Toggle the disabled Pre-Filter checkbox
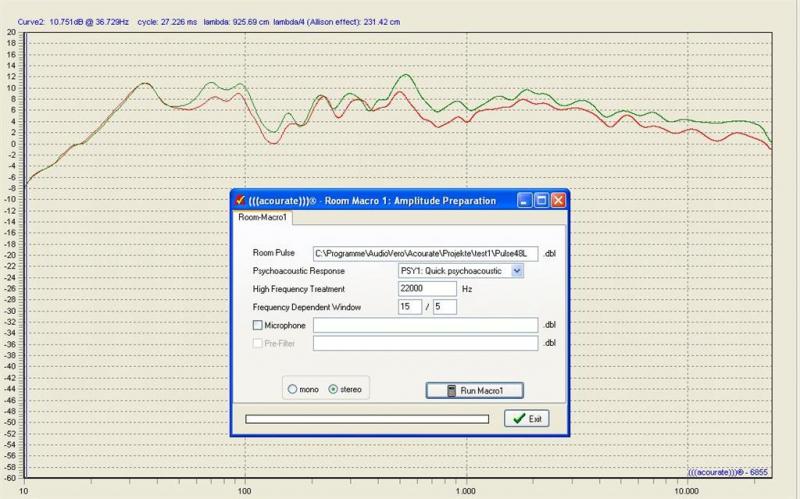Screen dimensions: 800x499 pyautogui.click(x=258, y=343)
